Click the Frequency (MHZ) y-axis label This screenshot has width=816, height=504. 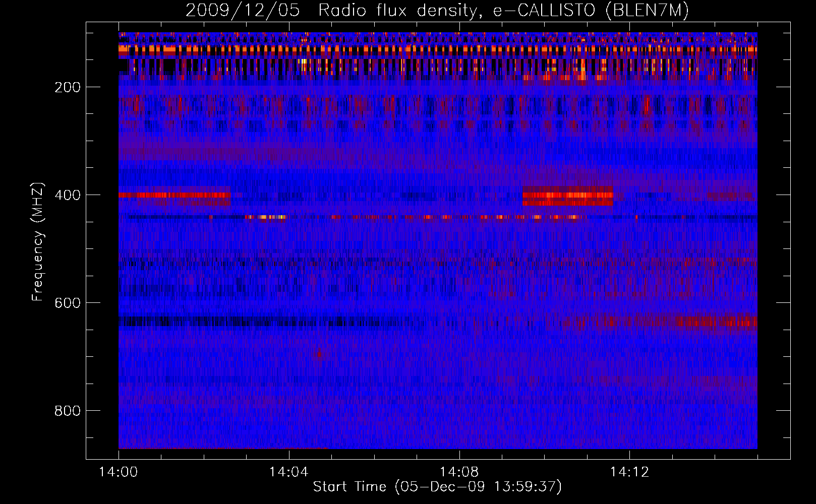38,241
